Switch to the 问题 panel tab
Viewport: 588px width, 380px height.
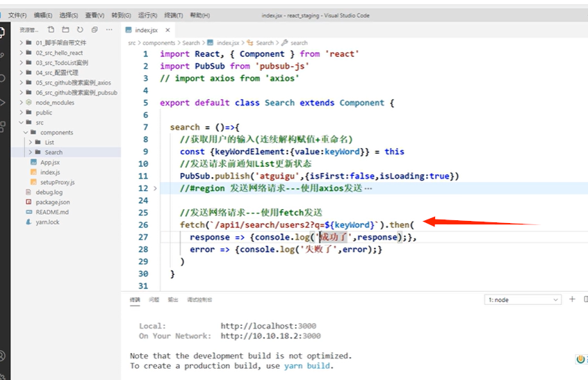[x=154, y=300]
